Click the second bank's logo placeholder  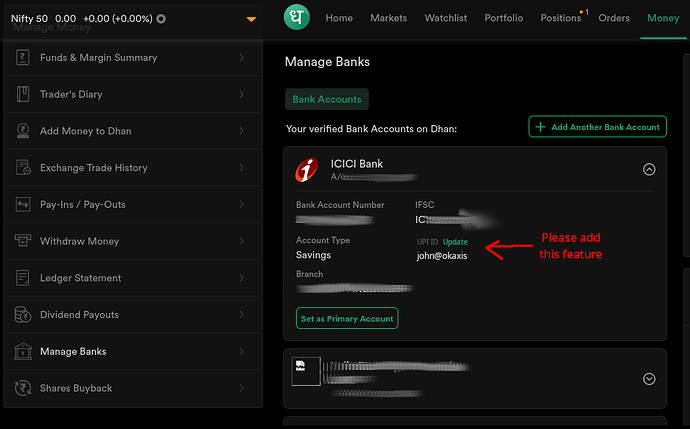point(306,371)
